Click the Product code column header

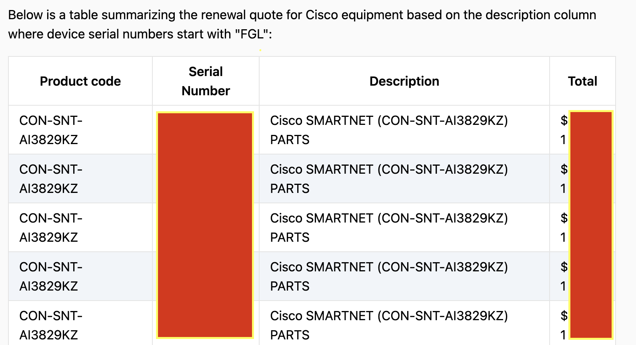tap(80, 81)
